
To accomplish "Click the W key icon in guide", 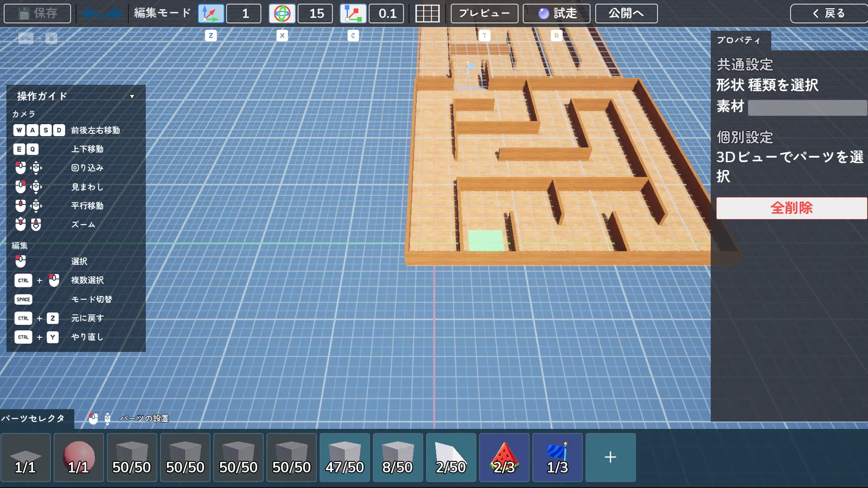I will click(19, 130).
